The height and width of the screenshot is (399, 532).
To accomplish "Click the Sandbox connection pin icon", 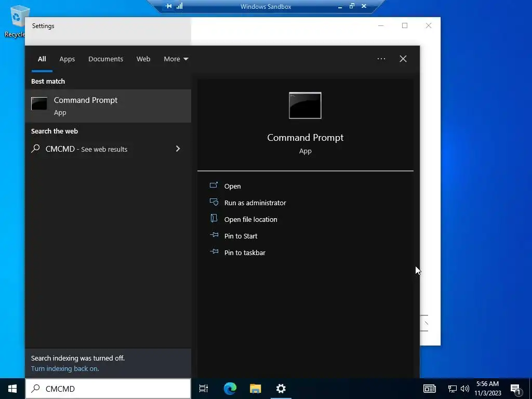I will point(169,6).
